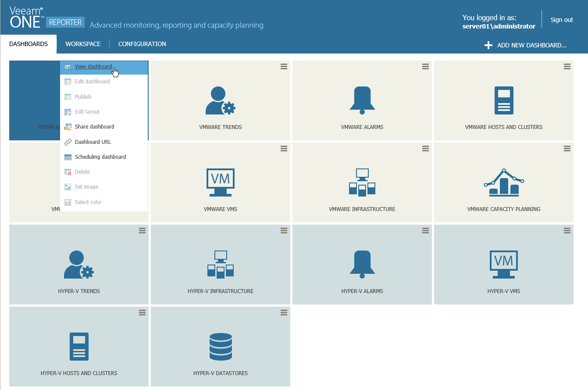Click the Delete icon in the context menu

point(68,172)
